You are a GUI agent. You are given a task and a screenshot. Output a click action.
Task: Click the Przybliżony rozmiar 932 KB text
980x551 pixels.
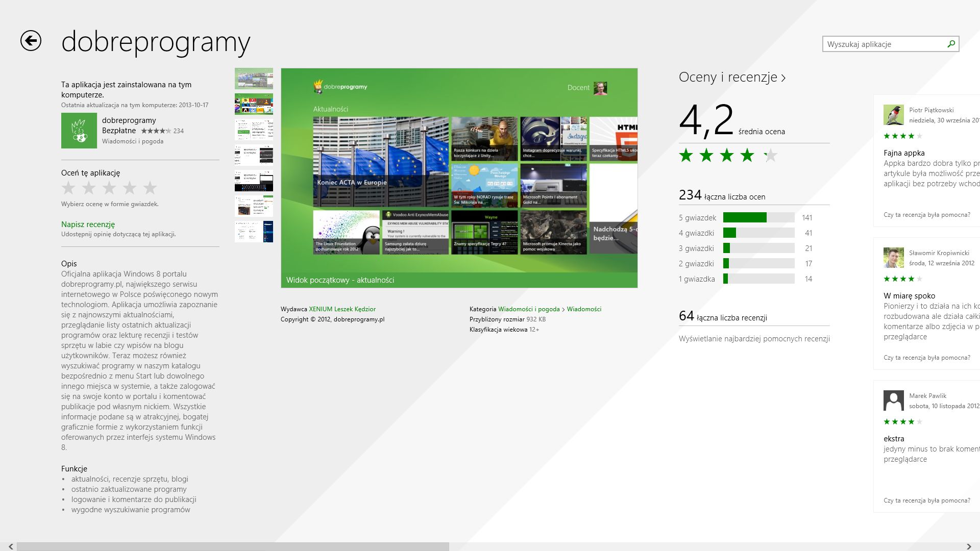(x=507, y=319)
